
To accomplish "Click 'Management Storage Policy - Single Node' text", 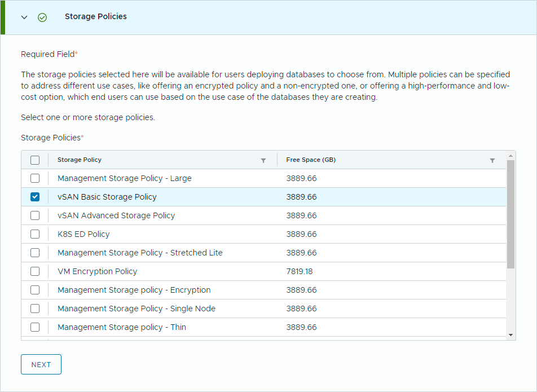I will [137, 309].
